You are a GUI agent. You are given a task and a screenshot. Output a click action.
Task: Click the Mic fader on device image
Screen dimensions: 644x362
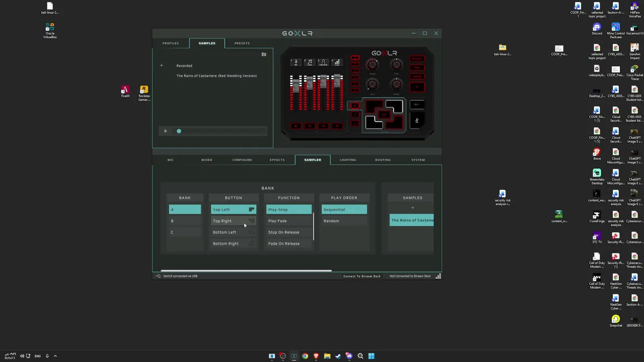tap(296, 85)
